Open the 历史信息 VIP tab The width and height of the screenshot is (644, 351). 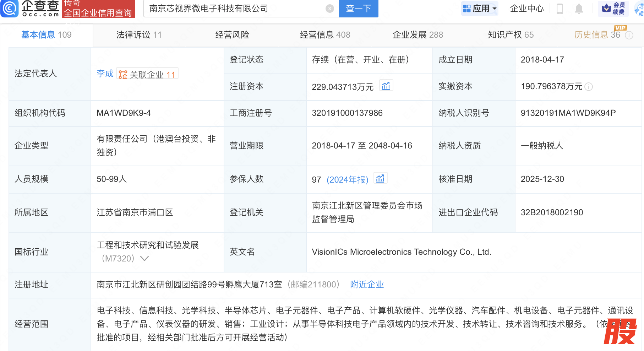pyautogui.click(x=597, y=35)
